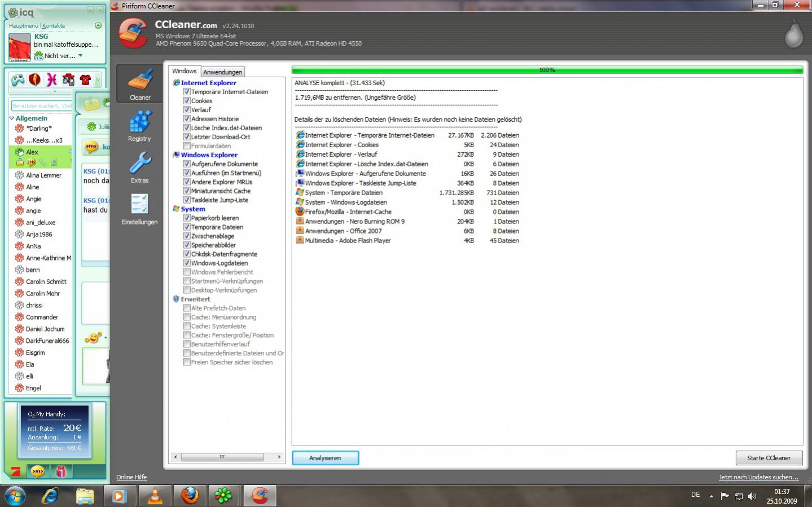
Task: Click the Analysieren button
Action: point(325,458)
